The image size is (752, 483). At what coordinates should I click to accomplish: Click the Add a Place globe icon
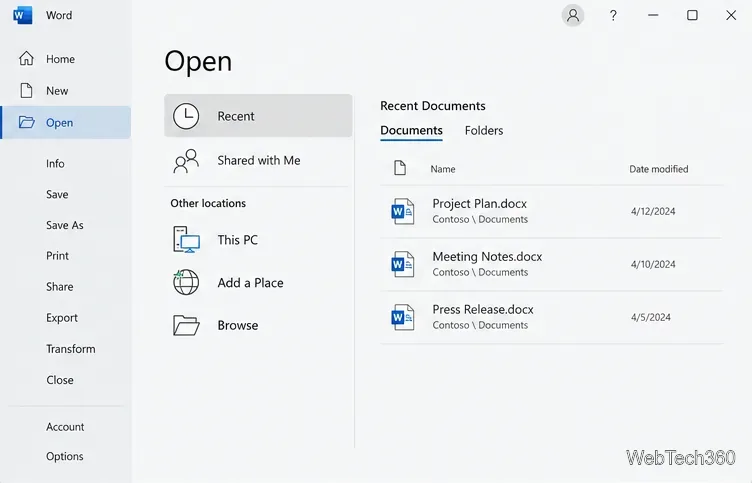186,282
